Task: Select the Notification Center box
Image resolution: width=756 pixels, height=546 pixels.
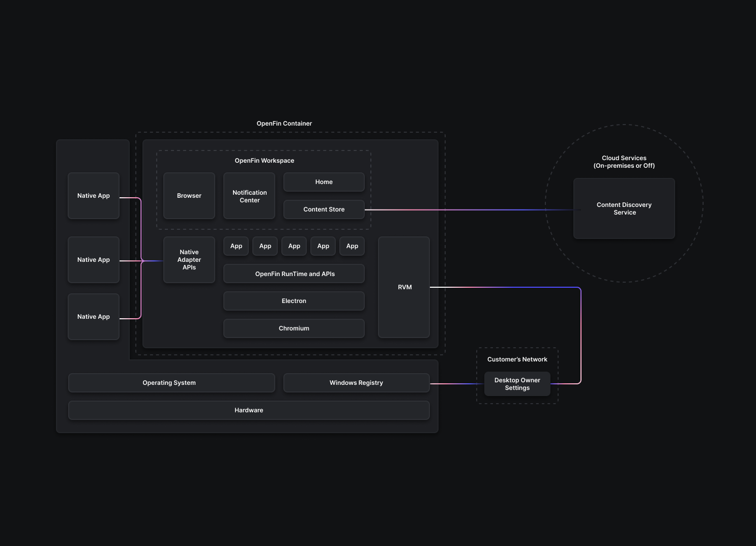Action: click(x=249, y=196)
